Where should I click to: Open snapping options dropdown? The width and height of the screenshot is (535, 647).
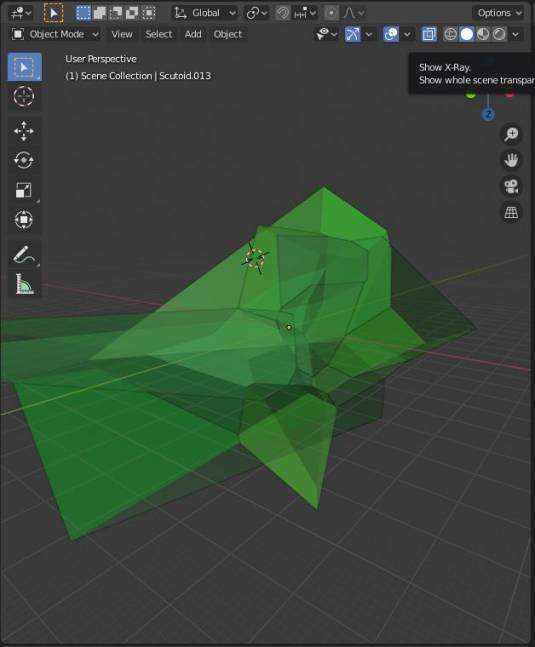305,13
